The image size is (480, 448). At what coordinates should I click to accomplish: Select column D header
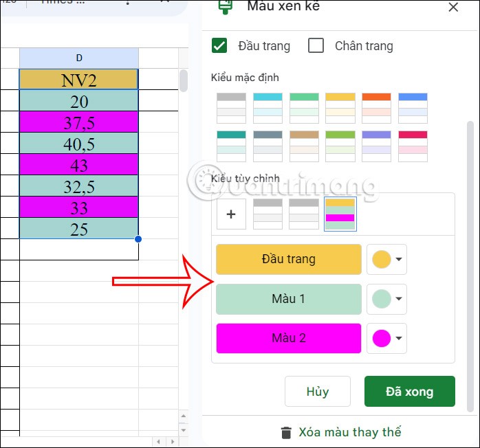[x=79, y=58]
